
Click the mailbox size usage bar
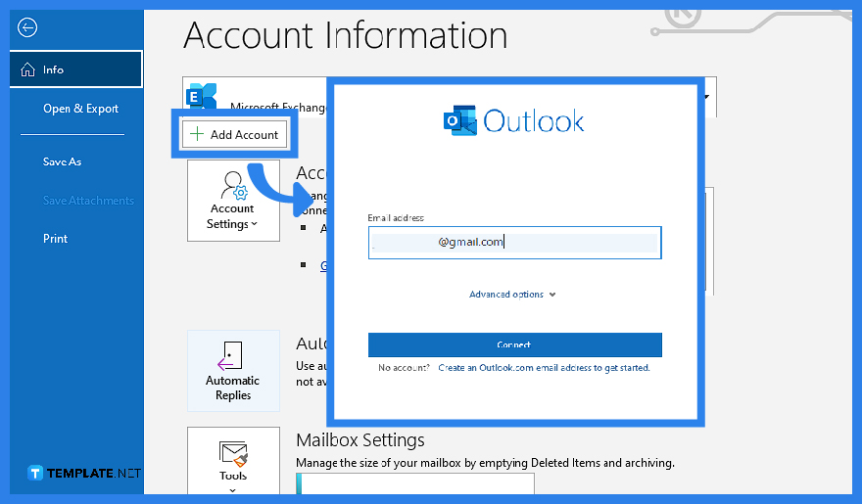click(416, 483)
